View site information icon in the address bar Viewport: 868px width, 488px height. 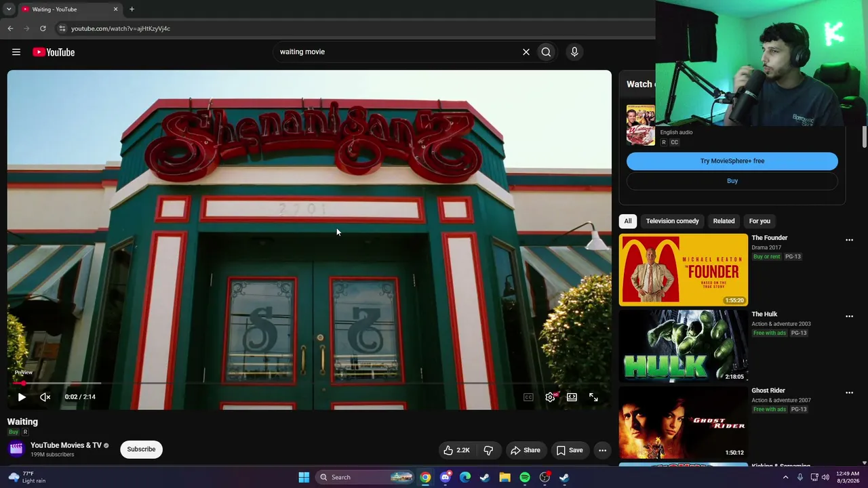62,28
